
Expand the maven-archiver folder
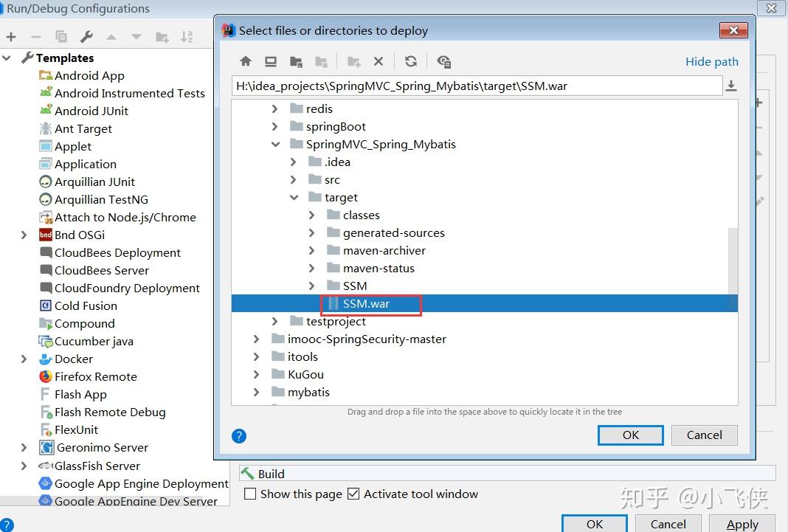coord(311,250)
